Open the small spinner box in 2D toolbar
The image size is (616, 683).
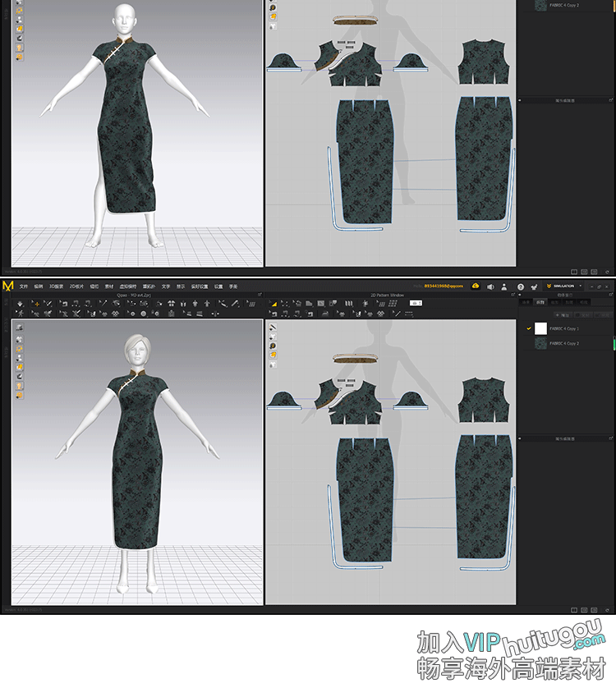click(416, 303)
